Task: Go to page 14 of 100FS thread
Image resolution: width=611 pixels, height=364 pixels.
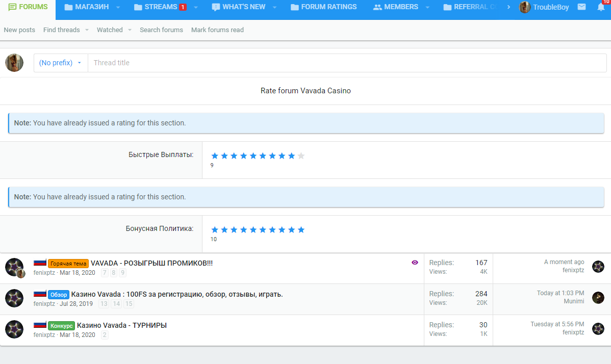Action: [x=116, y=304]
